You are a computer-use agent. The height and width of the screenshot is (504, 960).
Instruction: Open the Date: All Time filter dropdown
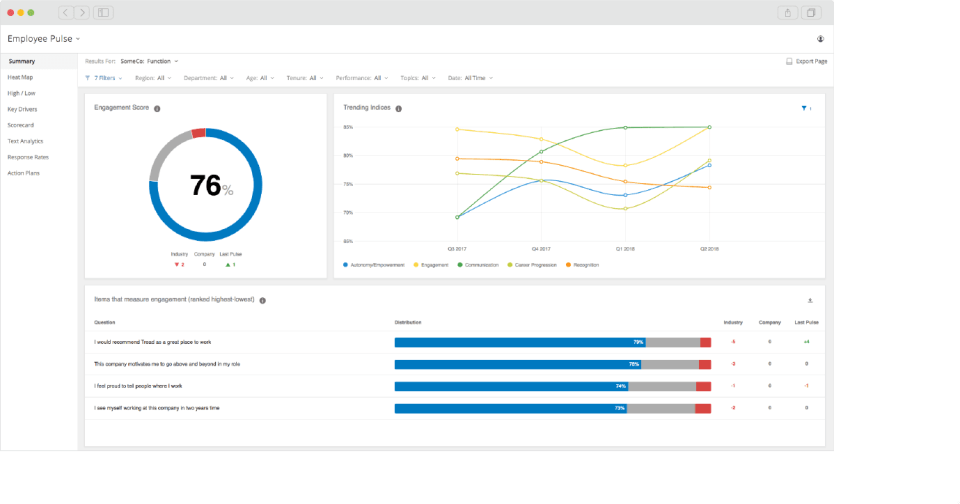[470, 78]
